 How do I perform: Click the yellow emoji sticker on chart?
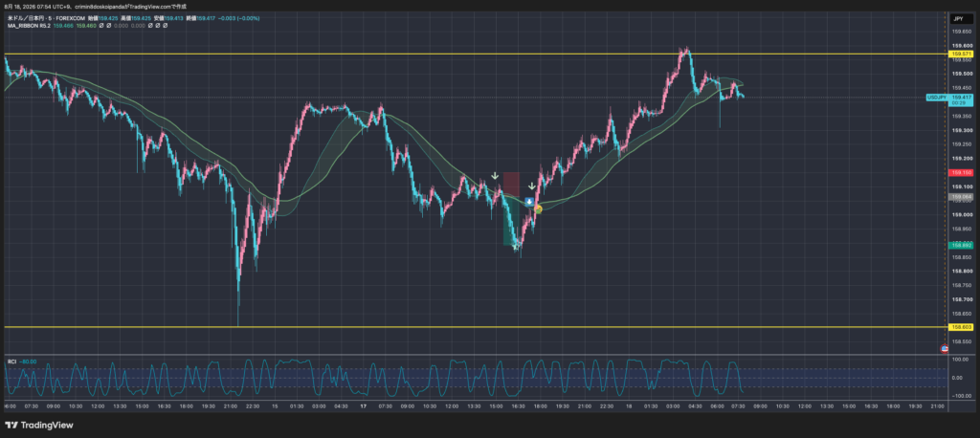click(x=538, y=209)
